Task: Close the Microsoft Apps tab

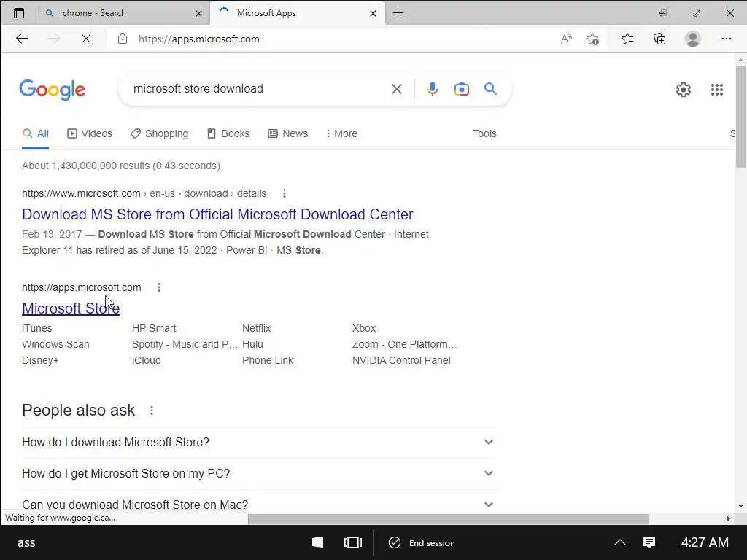Action: point(373,13)
